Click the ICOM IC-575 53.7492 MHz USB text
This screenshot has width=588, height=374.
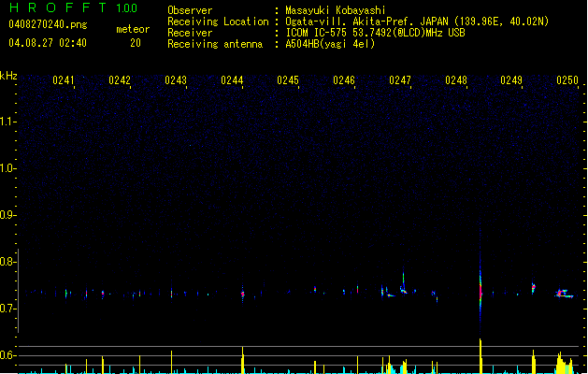coord(376,33)
